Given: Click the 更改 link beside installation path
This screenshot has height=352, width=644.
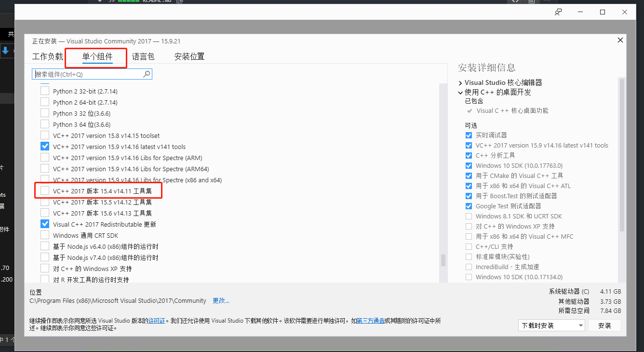Looking at the screenshot, I should click(221, 300).
